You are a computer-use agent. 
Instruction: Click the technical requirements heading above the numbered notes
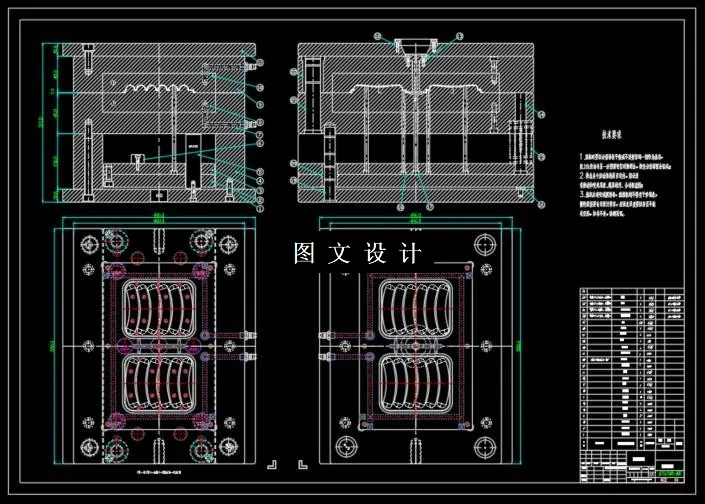[612, 134]
